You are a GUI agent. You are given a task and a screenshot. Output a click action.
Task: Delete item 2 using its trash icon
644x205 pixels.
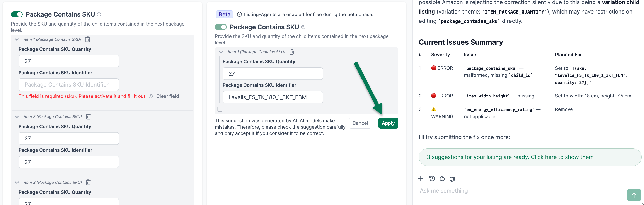(x=88, y=116)
